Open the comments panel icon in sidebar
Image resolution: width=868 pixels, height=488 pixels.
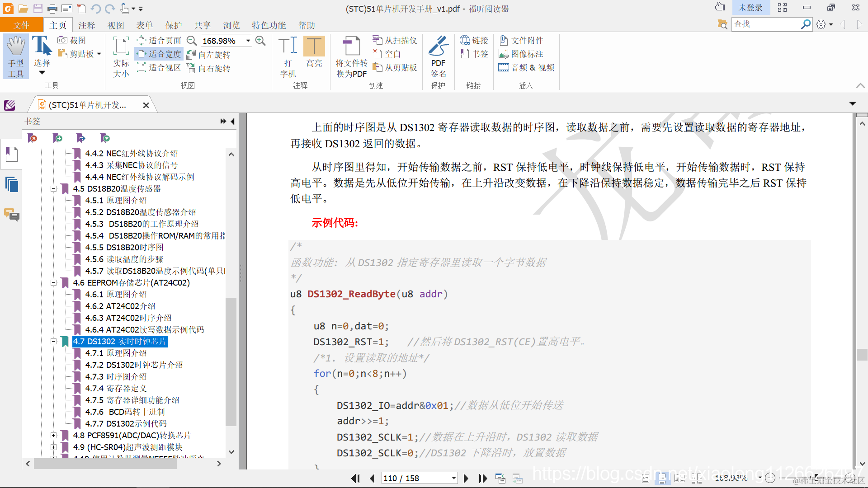11,214
